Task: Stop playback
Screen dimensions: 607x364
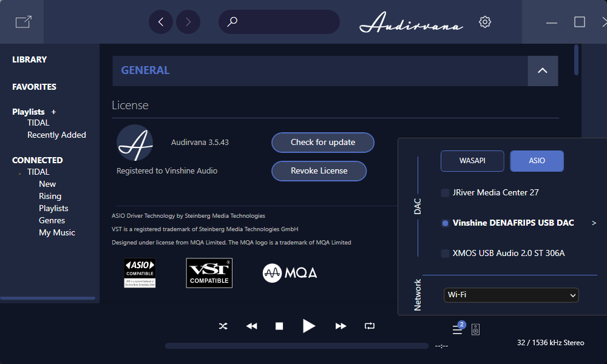Action: (x=279, y=326)
